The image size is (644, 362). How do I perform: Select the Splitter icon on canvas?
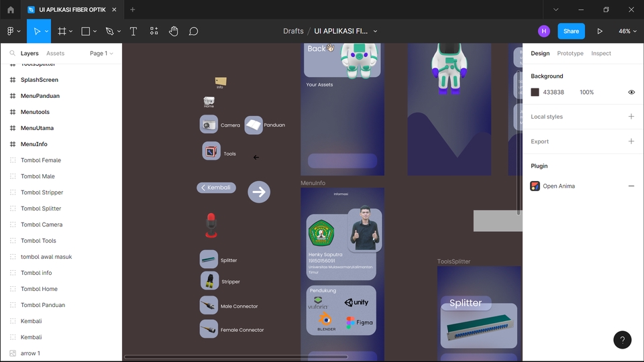209,259
